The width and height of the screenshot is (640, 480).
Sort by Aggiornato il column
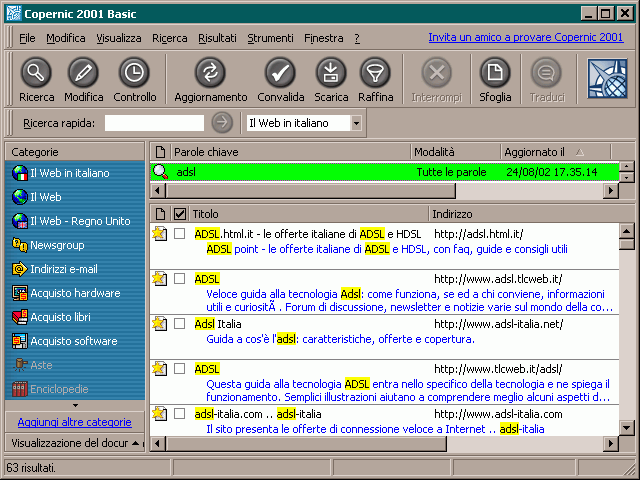click(555, 152)
